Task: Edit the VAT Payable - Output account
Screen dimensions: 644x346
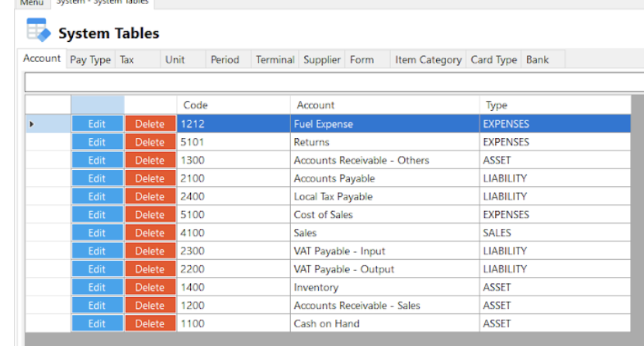Action: [x=97, y=269]
